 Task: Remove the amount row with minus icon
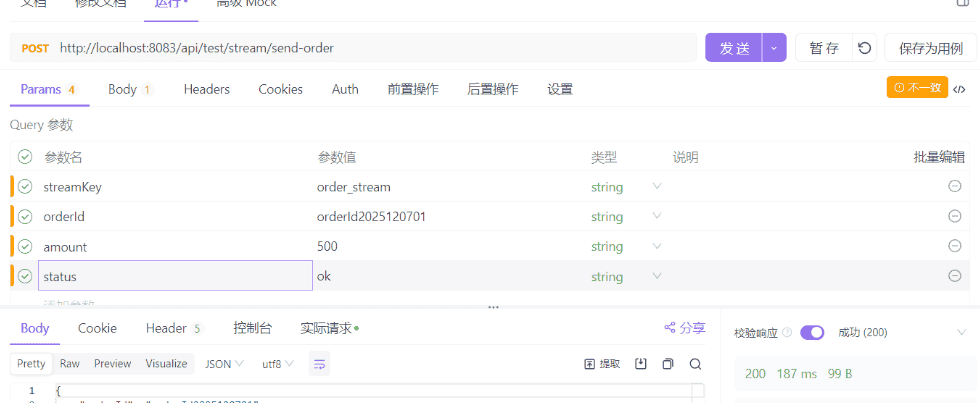click(954, 246)
